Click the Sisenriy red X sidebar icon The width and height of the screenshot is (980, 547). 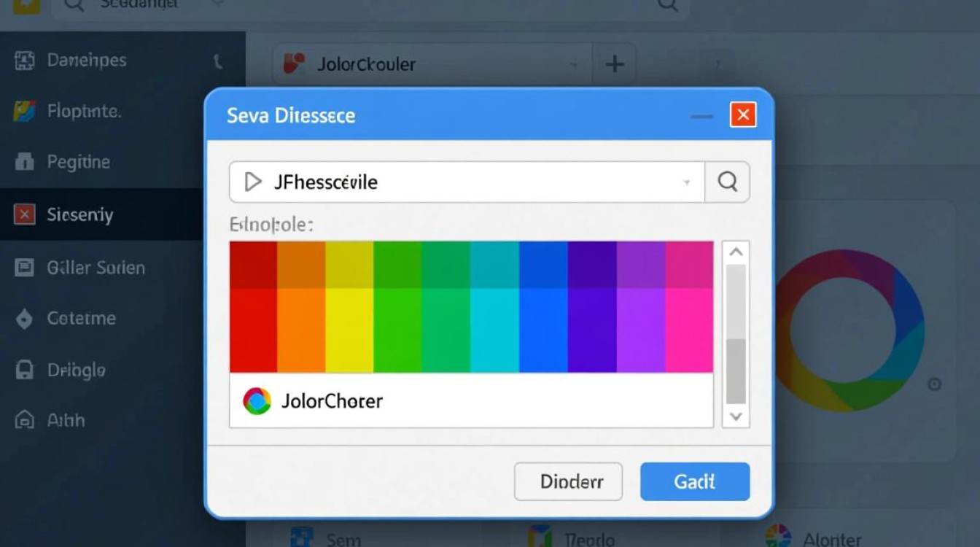(25, 214)
